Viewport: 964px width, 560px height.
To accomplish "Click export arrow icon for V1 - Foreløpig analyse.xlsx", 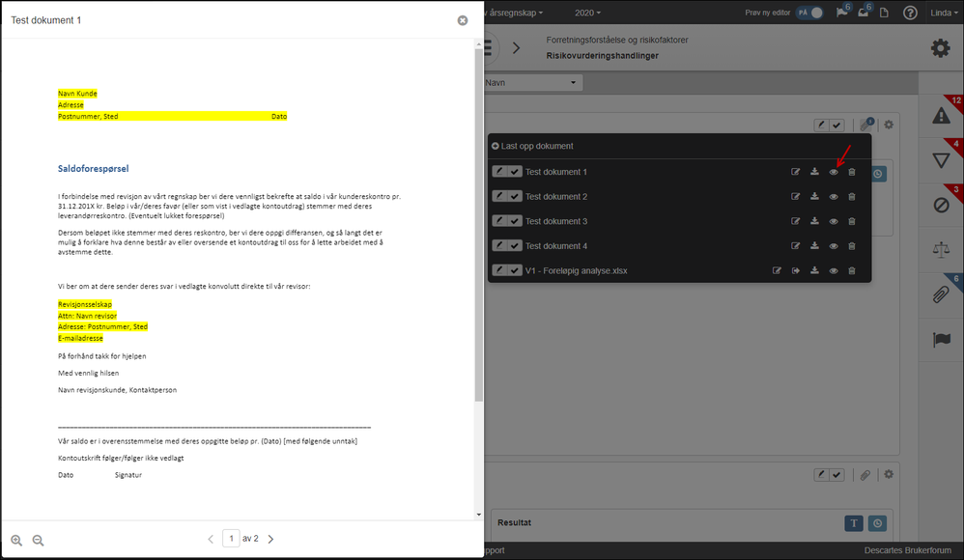I will pyautogui.click(x=796, y=270).
